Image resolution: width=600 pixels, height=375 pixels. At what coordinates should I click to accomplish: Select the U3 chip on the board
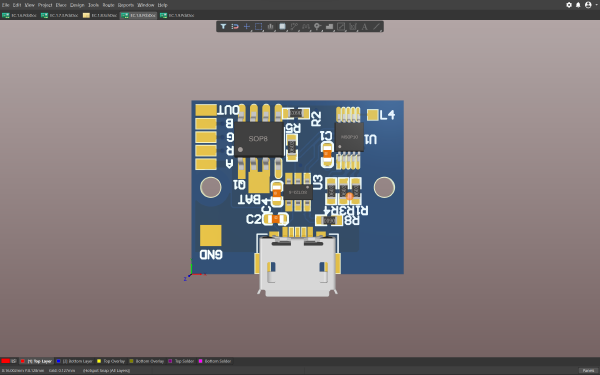pyautogui.click(x=298, y=192)
